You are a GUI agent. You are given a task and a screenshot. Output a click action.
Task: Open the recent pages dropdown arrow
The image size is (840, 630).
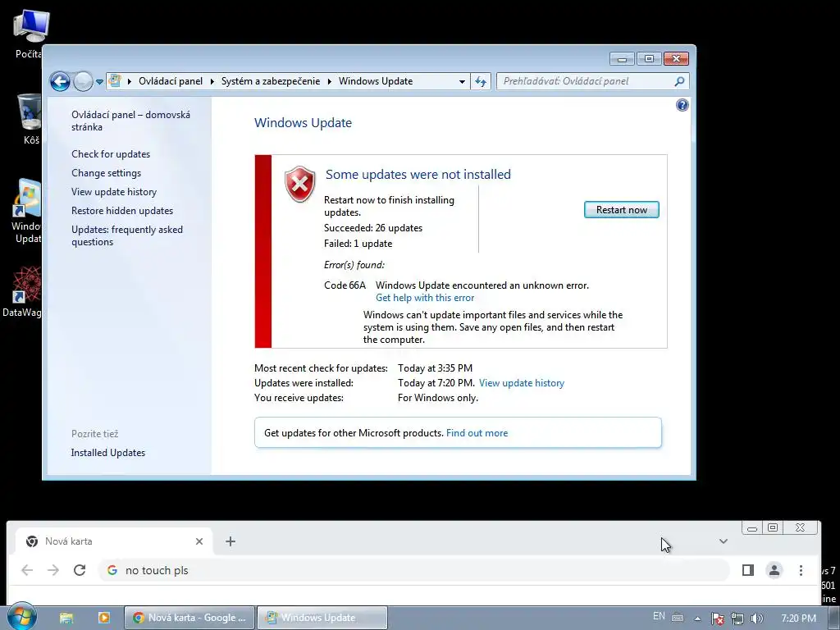click(99, 82)
